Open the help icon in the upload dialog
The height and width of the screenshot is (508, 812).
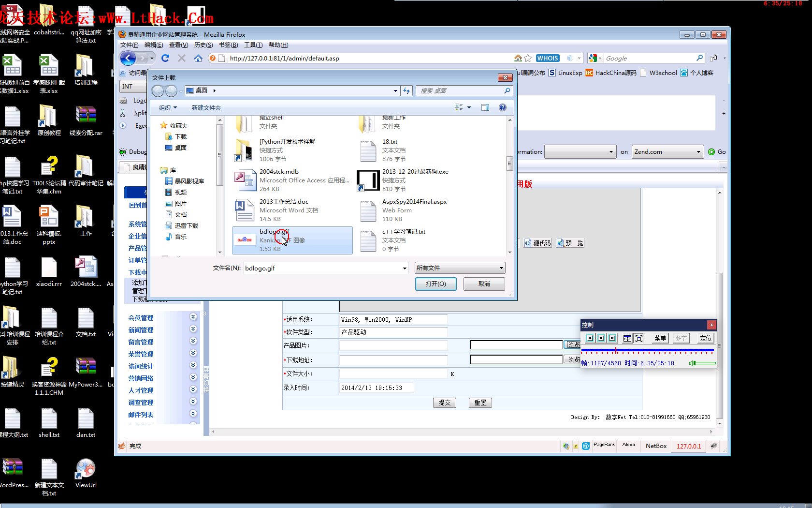pos(503,107)
